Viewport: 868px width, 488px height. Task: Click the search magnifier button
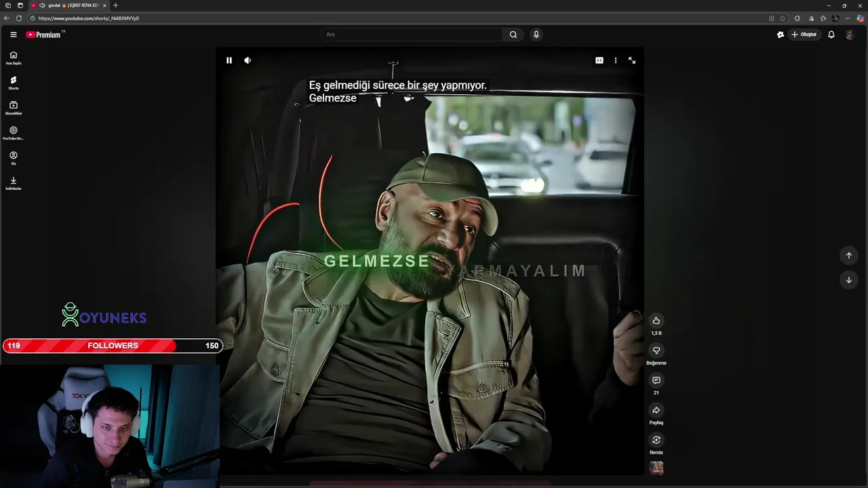click(513, 35)
